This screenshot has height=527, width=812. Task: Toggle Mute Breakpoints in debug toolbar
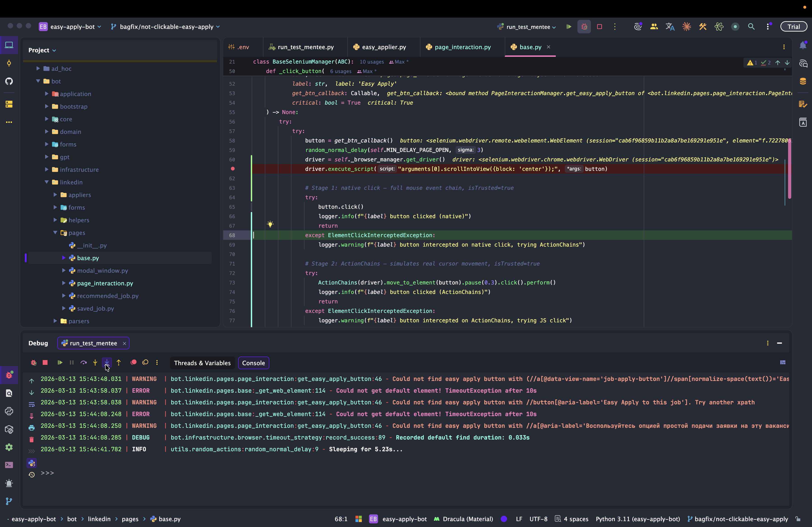point(145,363)
